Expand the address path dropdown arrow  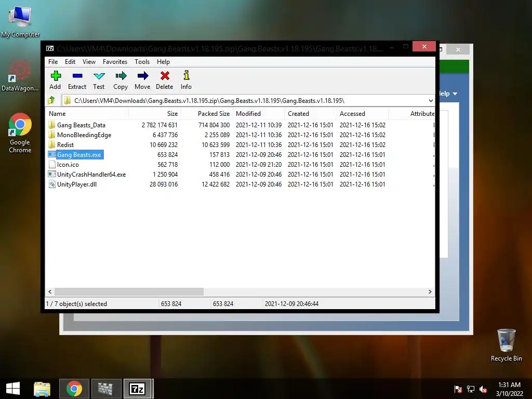point(431,101)
